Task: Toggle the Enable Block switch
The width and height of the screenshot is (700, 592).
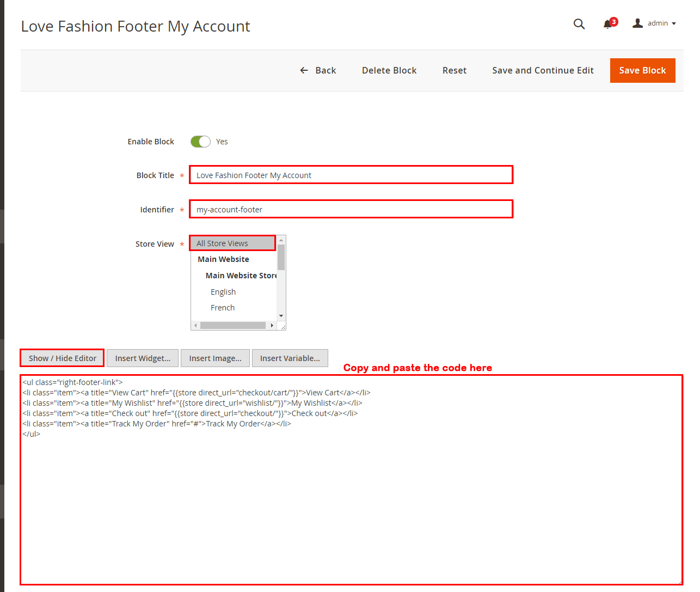Action: coord(200,142)
